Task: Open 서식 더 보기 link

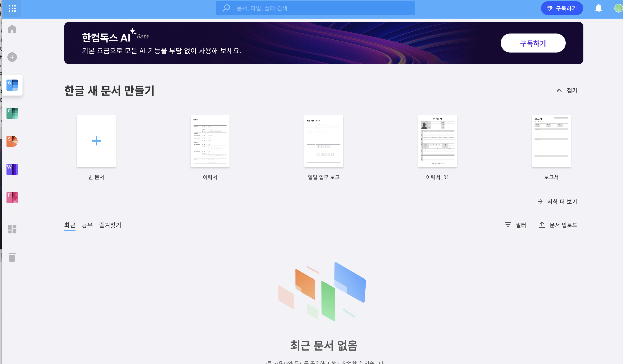Action: click(557, 201)
